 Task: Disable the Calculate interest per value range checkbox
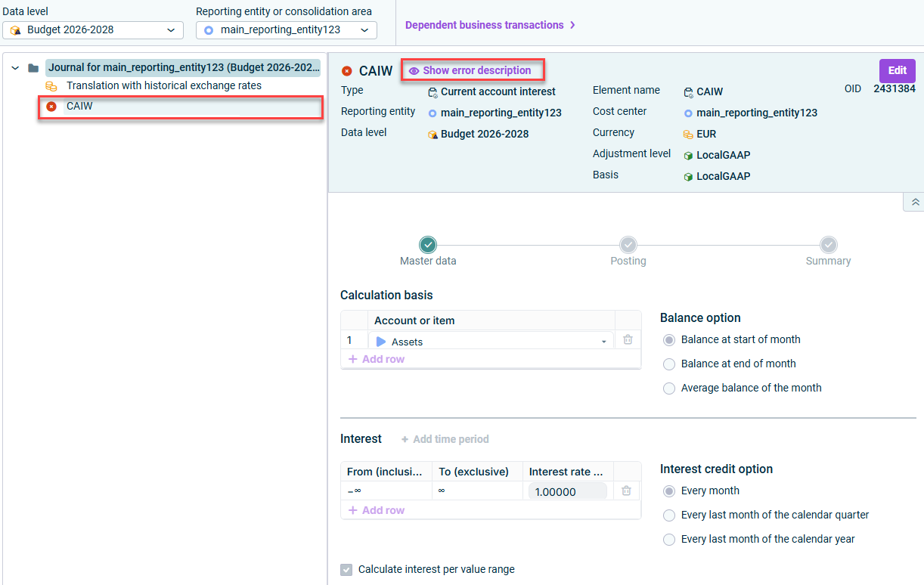pos(346,570)
